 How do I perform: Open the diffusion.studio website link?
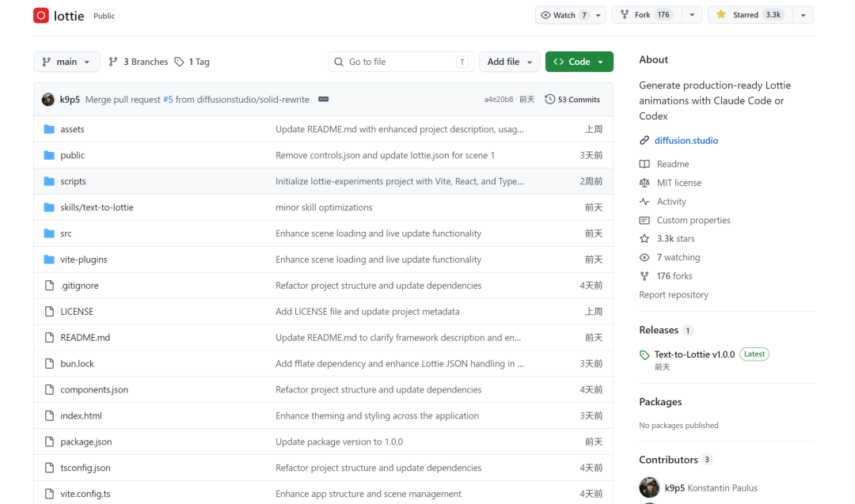coord(686,141)
